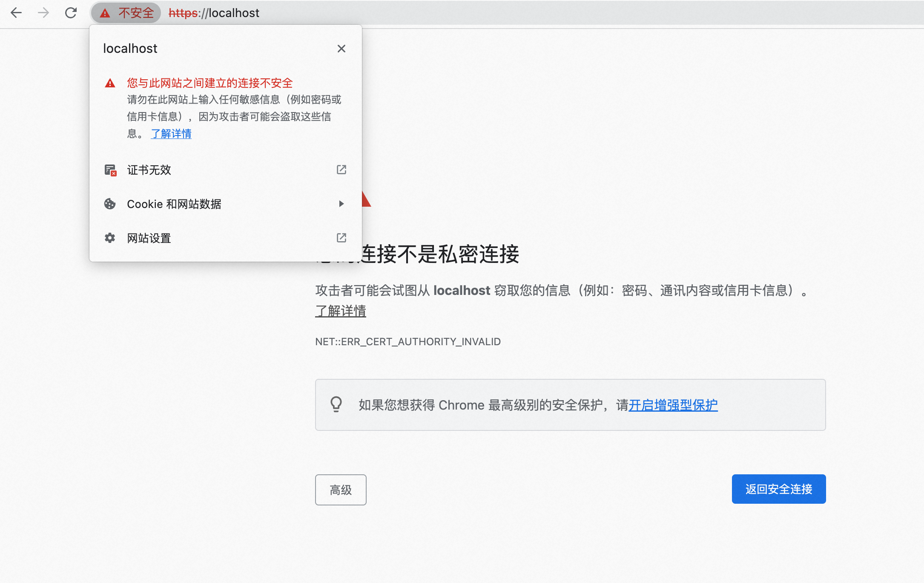The width and height of the screenshot is (924, 583).
Task: Click the invalid certificate icon
Action: click(110, 170)
